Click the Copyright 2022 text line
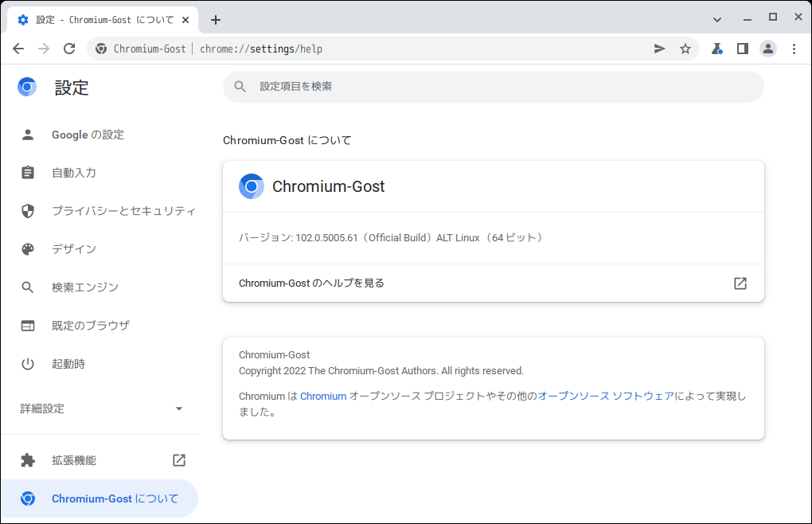812x524 pixels. click(381, 371)
